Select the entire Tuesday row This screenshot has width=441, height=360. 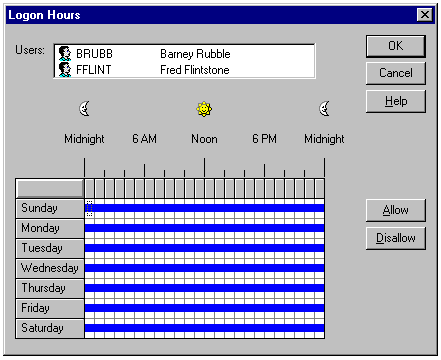[x=50, y=249]
